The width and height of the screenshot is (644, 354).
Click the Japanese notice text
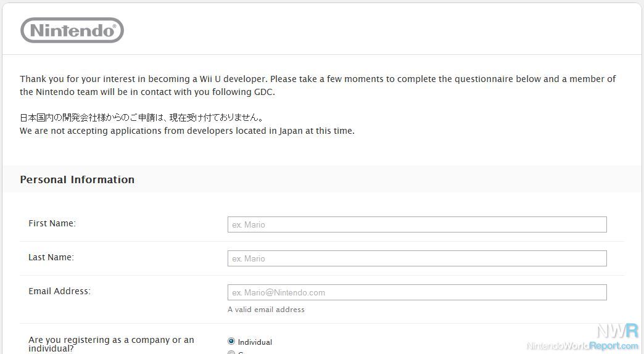click(142, 117)
